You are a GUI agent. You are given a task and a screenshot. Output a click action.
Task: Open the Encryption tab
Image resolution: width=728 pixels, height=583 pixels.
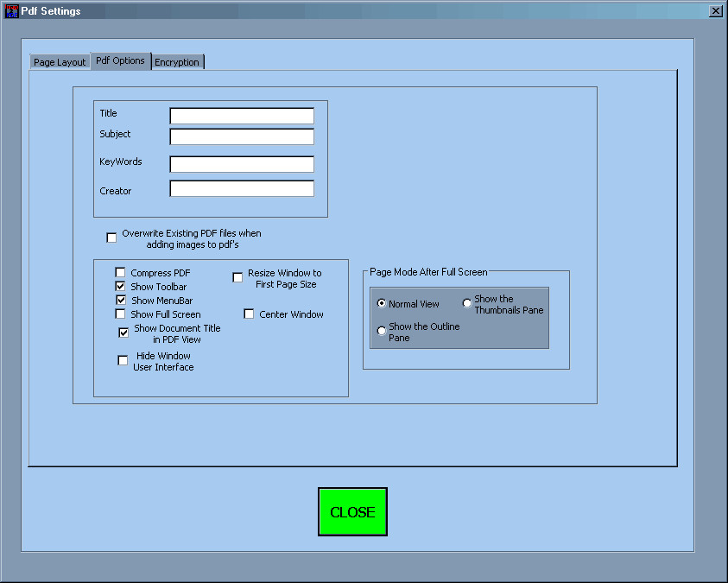[x=177, y=61]
